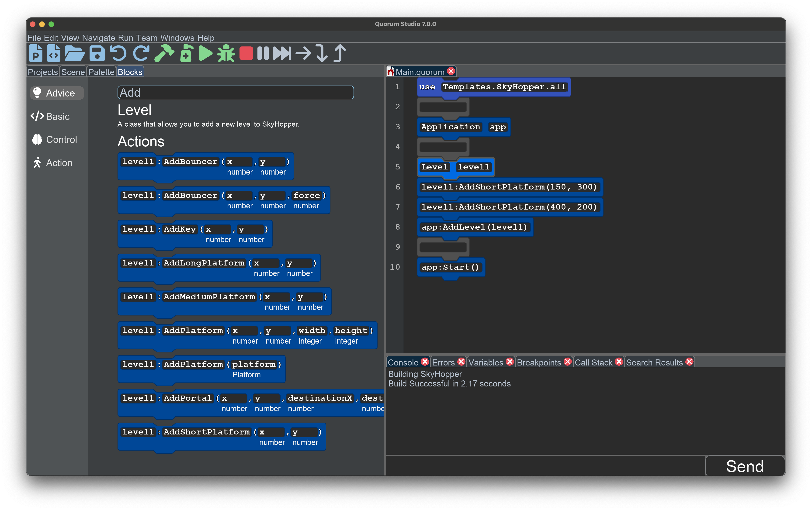The width and height of the screenshot is (812, 510).
Task: Switch to the Blocks tab
Action: coord(130,72)
